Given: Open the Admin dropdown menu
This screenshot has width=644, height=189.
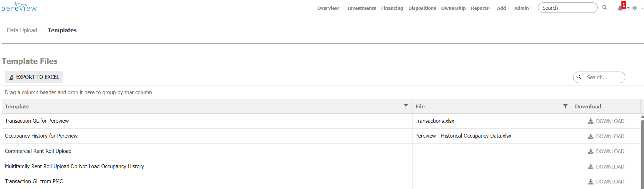Looking at the screenshot, I should point(523,8).
